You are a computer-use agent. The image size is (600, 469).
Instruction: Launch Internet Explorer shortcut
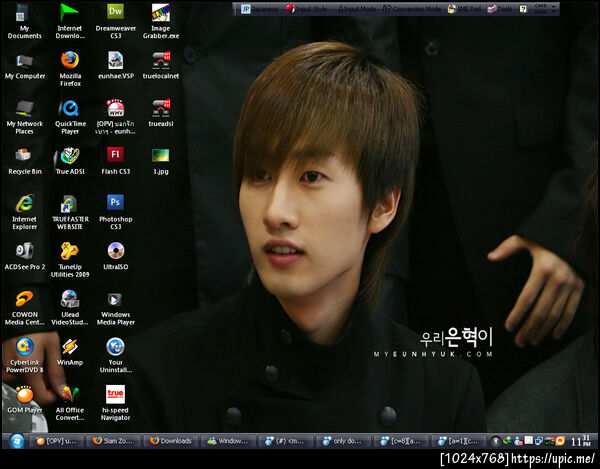pyautogui.click(x=24, y=212)
